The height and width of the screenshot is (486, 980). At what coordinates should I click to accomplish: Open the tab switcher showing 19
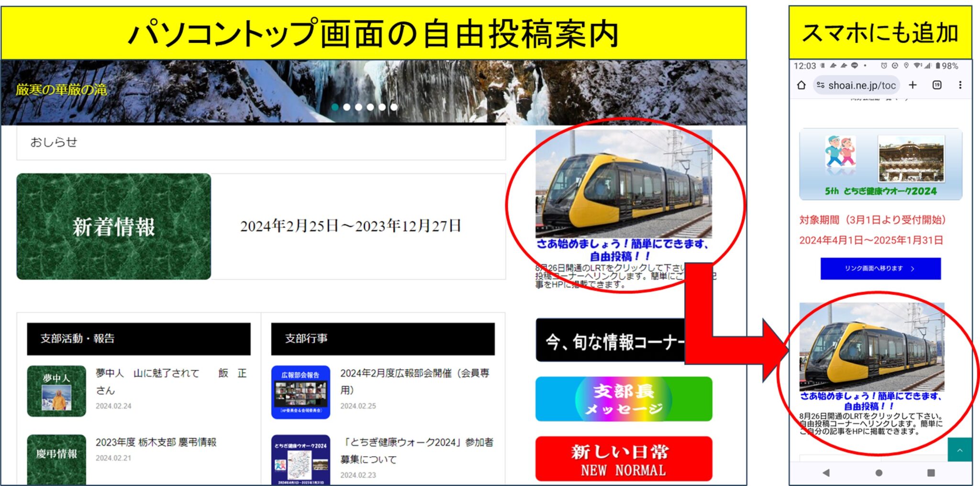(x=937, y=85)
